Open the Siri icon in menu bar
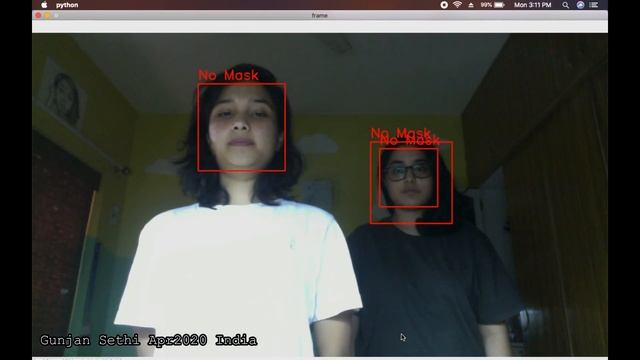This screenshot has width=640, height=360. 580,5
